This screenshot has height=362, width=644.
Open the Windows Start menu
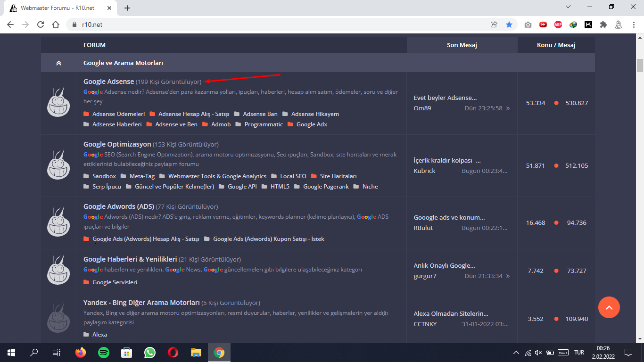[x=11, y=352]
